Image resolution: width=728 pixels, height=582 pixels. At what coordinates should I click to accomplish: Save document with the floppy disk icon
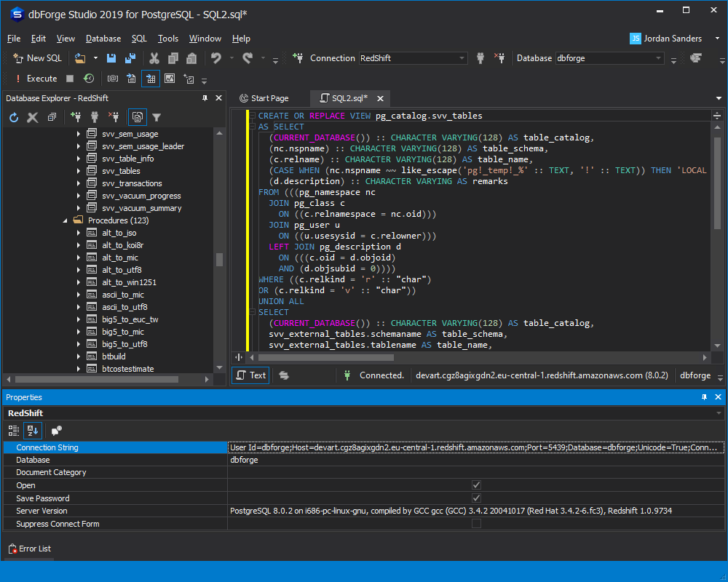pos(111,58)
